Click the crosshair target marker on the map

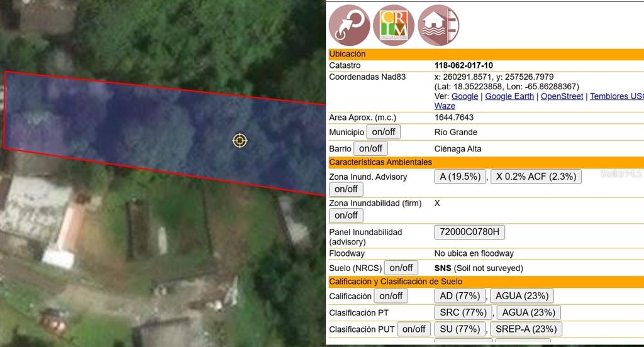coord(240,140)
